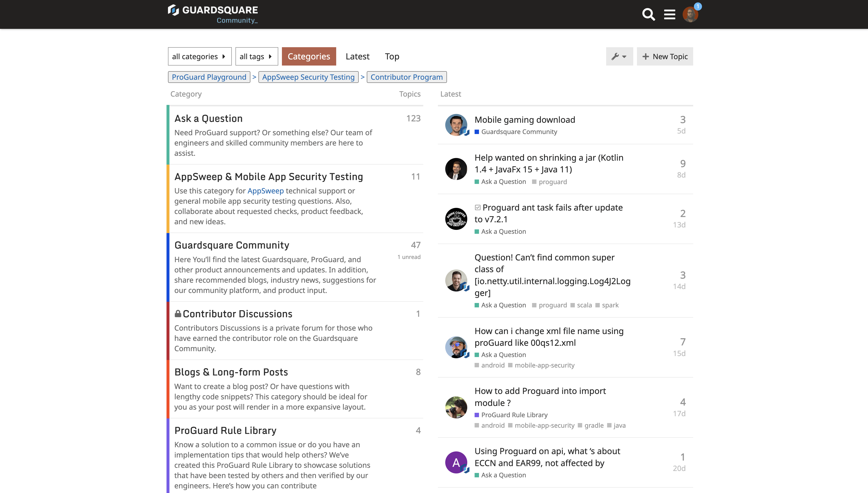The height and width of the screenshot is (493, 868).
Task: Expand the all tags dropdown
Action: click(256, 56)
